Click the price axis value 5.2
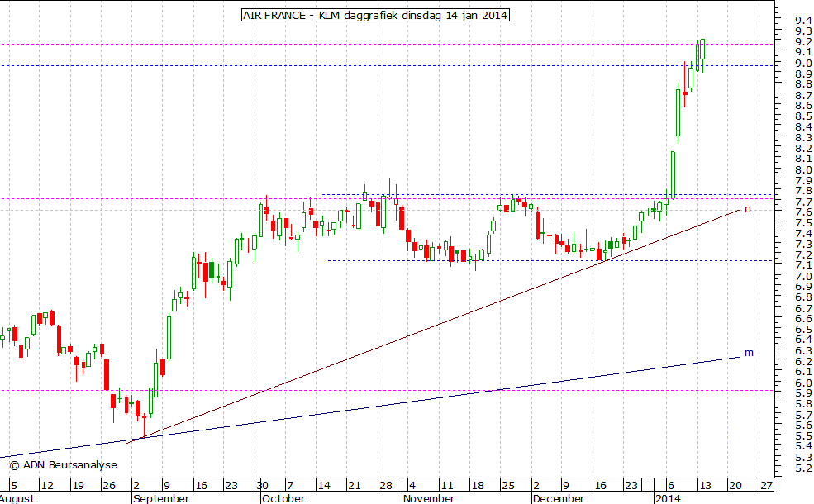The height and width of the screenshot is (504, 814). pos(802,468)
